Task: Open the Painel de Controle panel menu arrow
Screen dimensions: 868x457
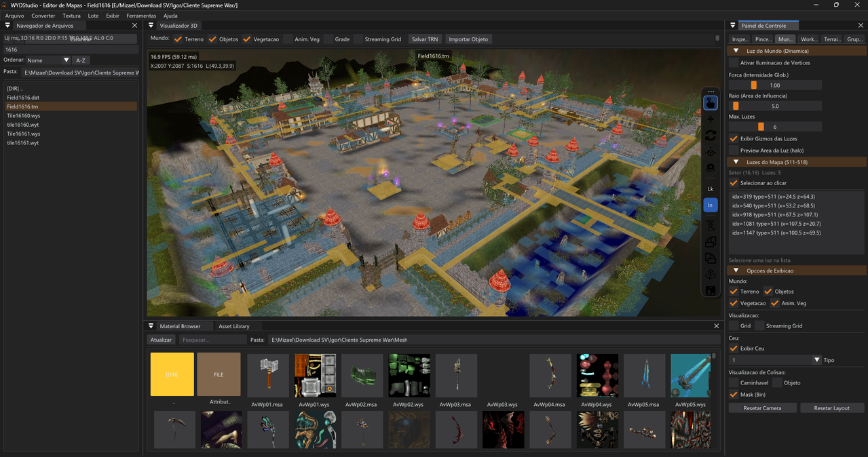Action: pos(732,26)
